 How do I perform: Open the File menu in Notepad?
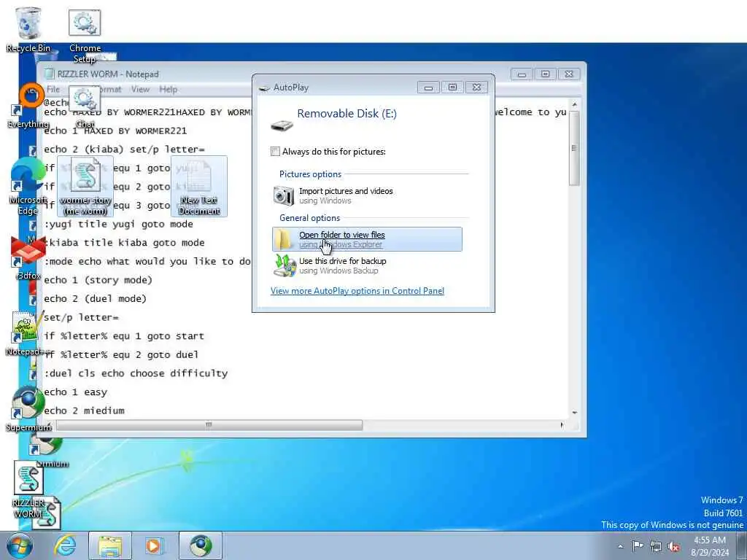(53, 89)
